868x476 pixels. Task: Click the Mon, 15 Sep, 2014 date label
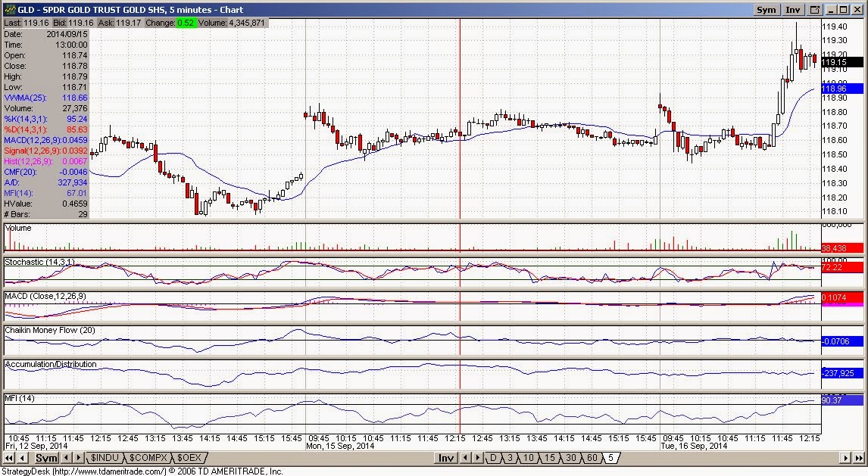point(340,446)
